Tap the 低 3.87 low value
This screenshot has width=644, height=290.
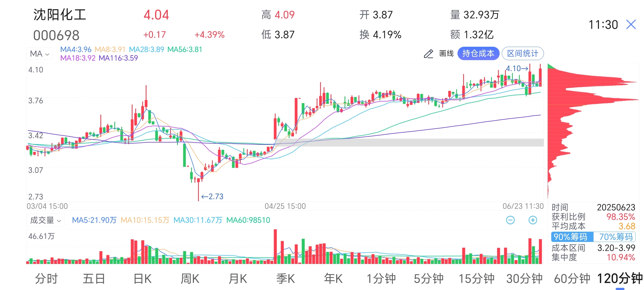[x=278, y=35]
